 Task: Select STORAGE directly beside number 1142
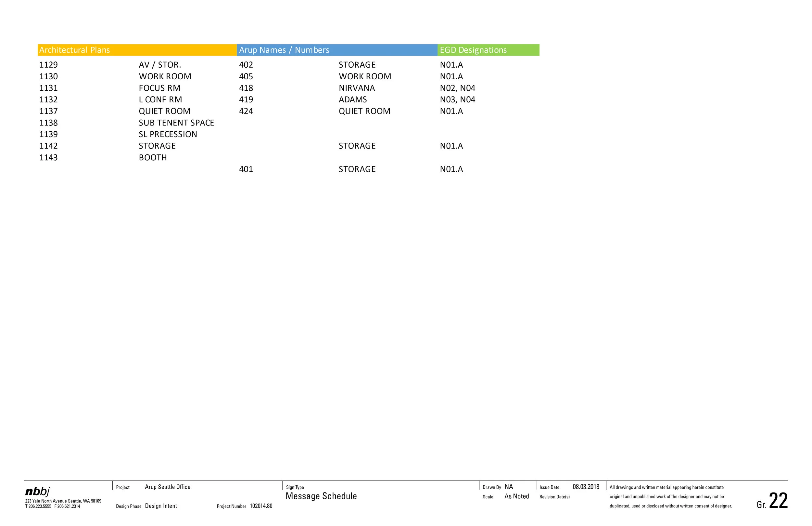157,146
